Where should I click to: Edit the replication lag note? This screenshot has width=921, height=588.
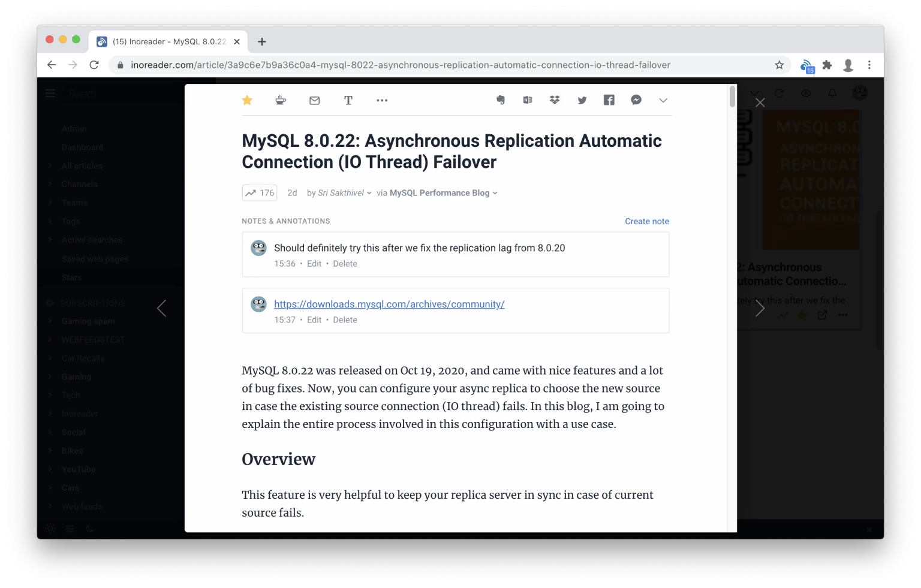pos(314,264)
